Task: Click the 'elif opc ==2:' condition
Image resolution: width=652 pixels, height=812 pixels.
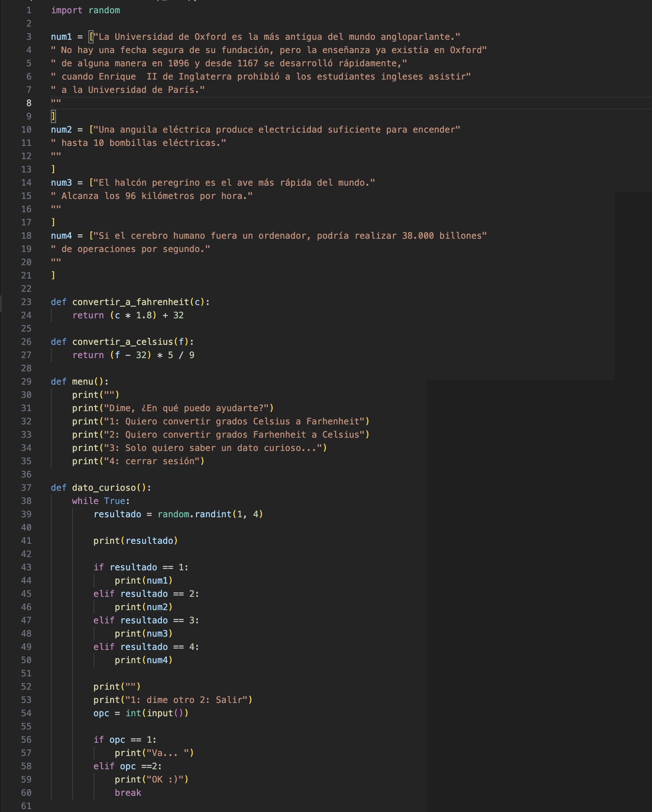Action: pos(128,766)
